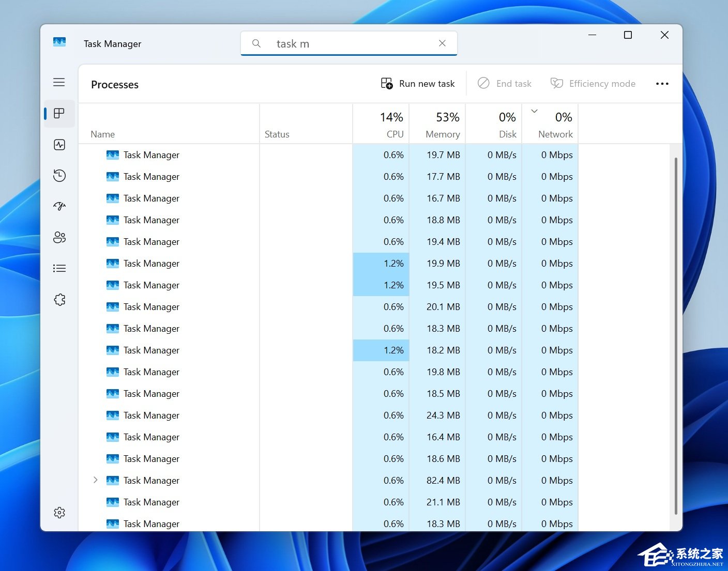Select the App history sidebar icon
Viewport: 728px width, 571px height.
coord(59,176)
